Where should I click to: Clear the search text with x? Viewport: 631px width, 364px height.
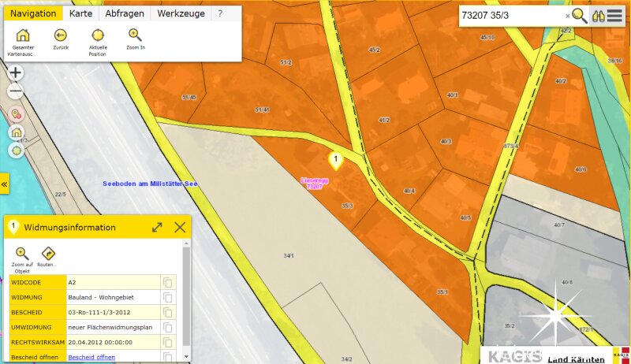(x=567, y=16)
